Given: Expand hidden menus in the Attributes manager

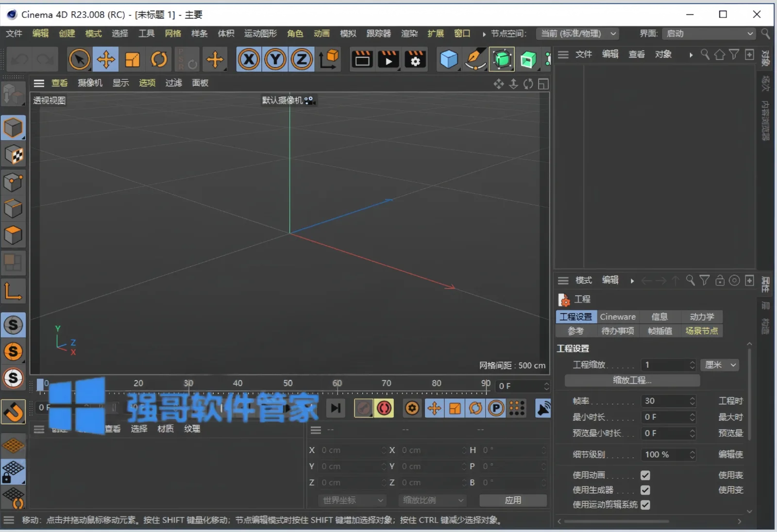Looking at the screenshot, I should click(x=632, y=281).
